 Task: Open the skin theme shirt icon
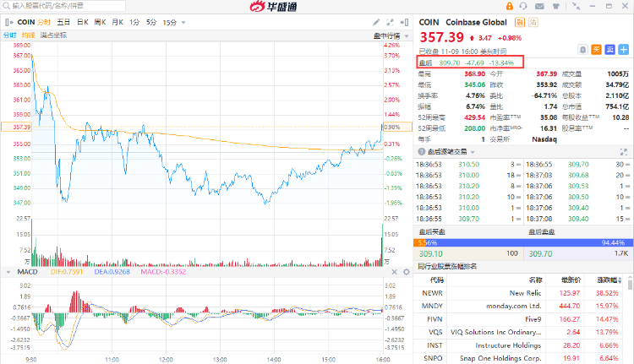click(556, 6)
